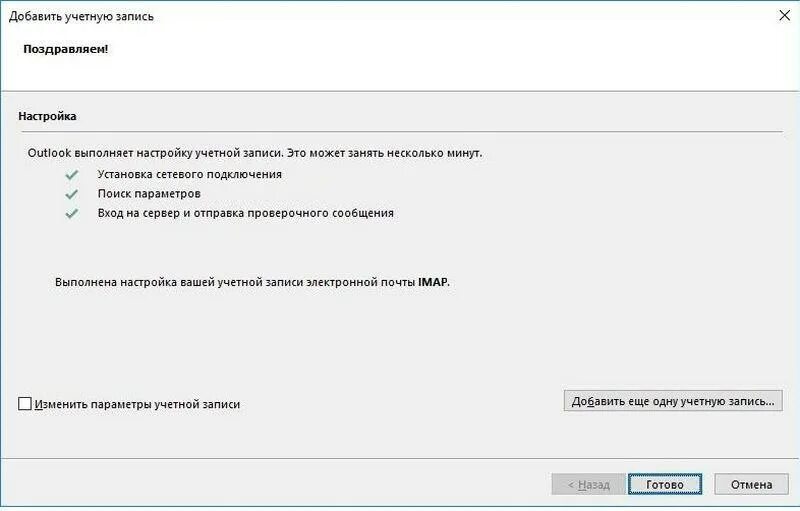Click the checkmark beside Поиск параметров
This screenshot has height=511, width=800.
71,194
